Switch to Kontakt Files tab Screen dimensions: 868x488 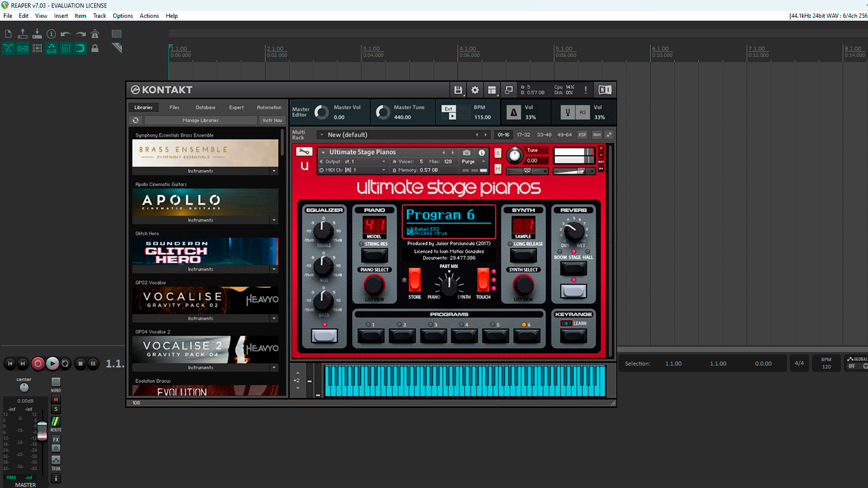pos(174,107)
